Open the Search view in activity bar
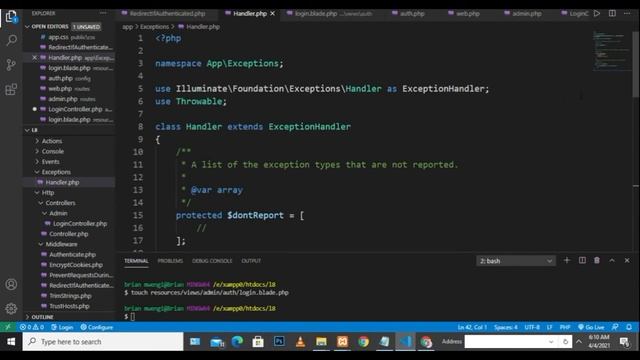Screen dimensions: 640x360 pos(11,40)
